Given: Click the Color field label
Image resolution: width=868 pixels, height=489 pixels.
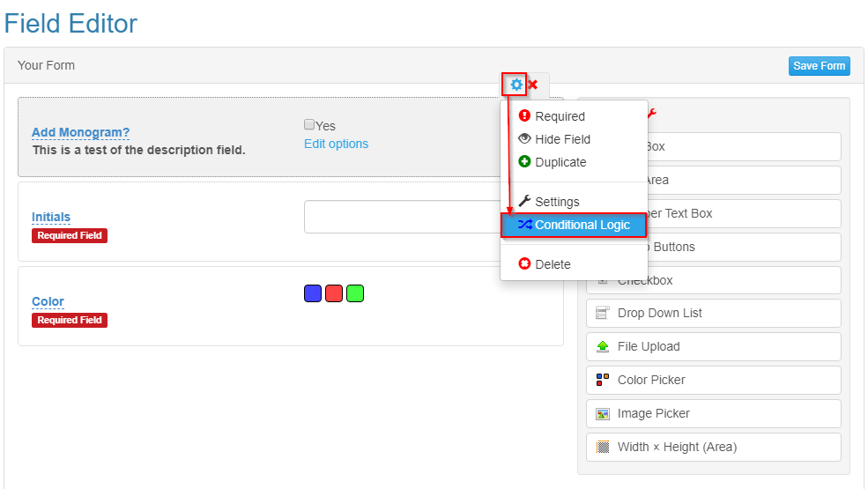Looking at the screenshot, I should [x=48, y=302].
